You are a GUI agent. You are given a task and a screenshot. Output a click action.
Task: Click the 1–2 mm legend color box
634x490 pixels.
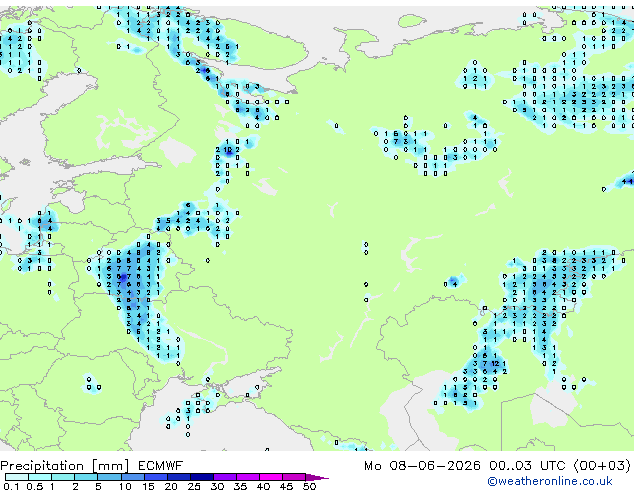click(63, 477)
